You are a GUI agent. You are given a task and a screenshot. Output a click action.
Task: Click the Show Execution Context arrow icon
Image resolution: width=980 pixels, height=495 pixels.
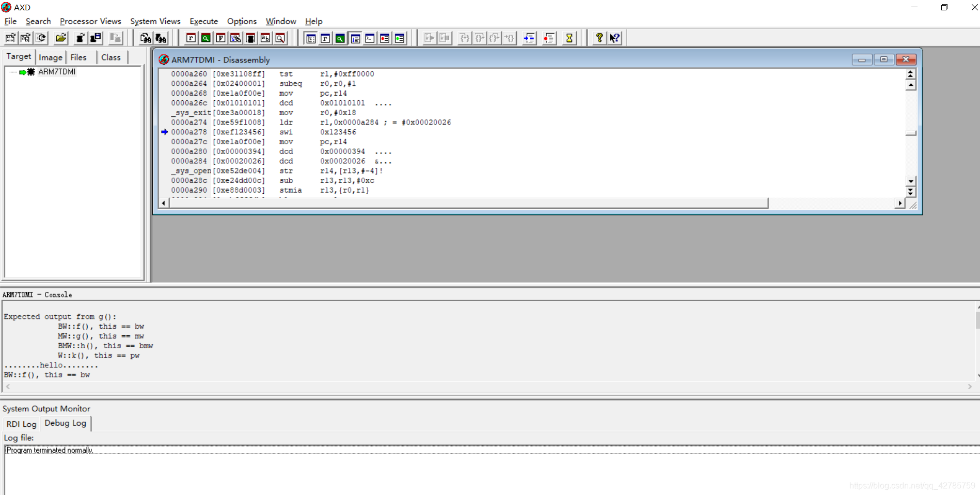coord(529,38)
